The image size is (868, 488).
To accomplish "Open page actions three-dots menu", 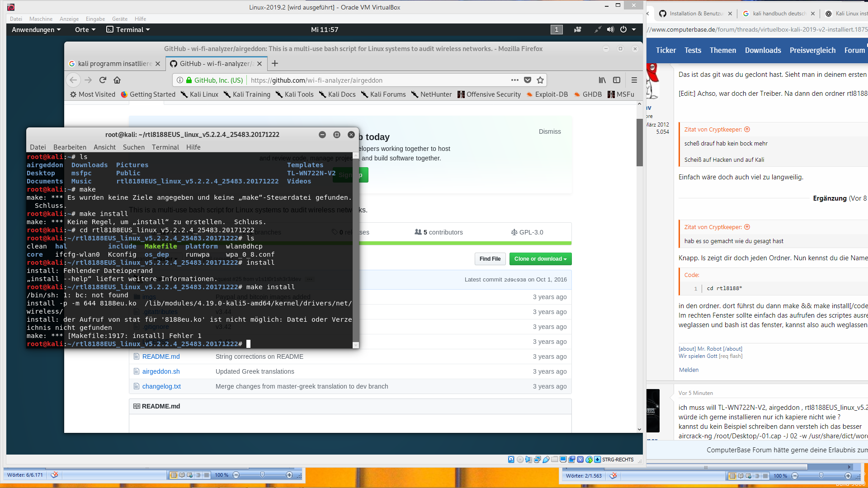I will (514, 80).
